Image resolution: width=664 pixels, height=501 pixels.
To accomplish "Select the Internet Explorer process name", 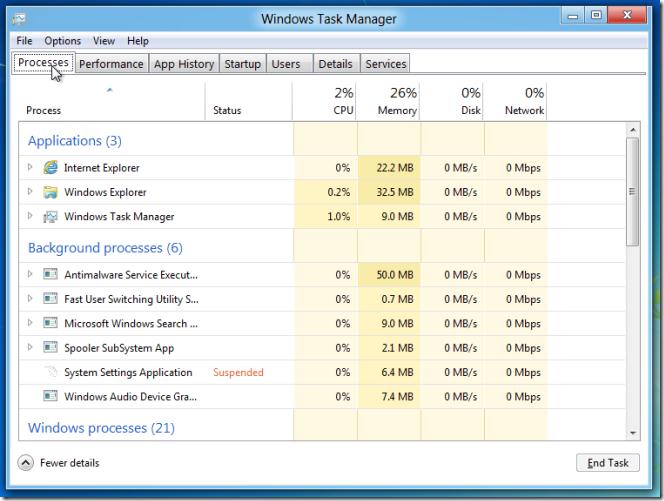I will click(102, 168).
